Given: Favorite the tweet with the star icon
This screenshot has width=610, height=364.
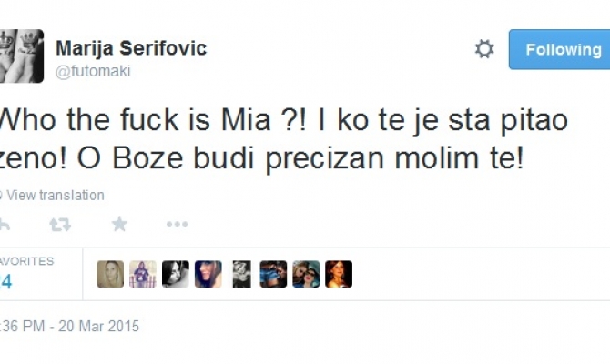Looking at the screenshot, I should [x=119, y=224].
